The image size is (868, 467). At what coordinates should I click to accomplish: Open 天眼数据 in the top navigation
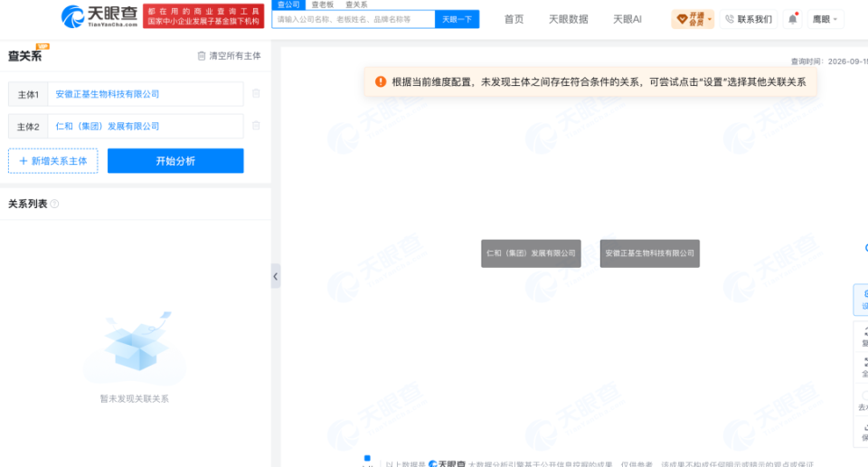(x=568, y=19)
